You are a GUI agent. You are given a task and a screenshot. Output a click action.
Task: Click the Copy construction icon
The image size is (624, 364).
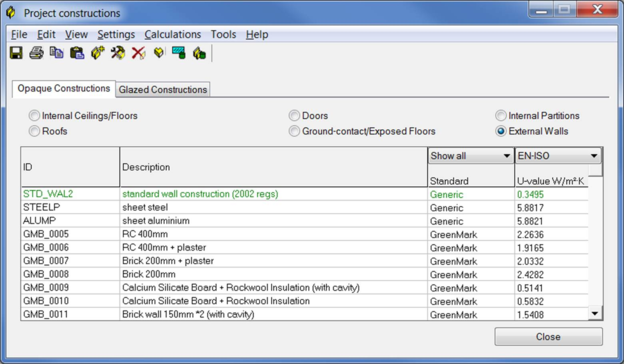pyautogui.click(x=57, y=53)
